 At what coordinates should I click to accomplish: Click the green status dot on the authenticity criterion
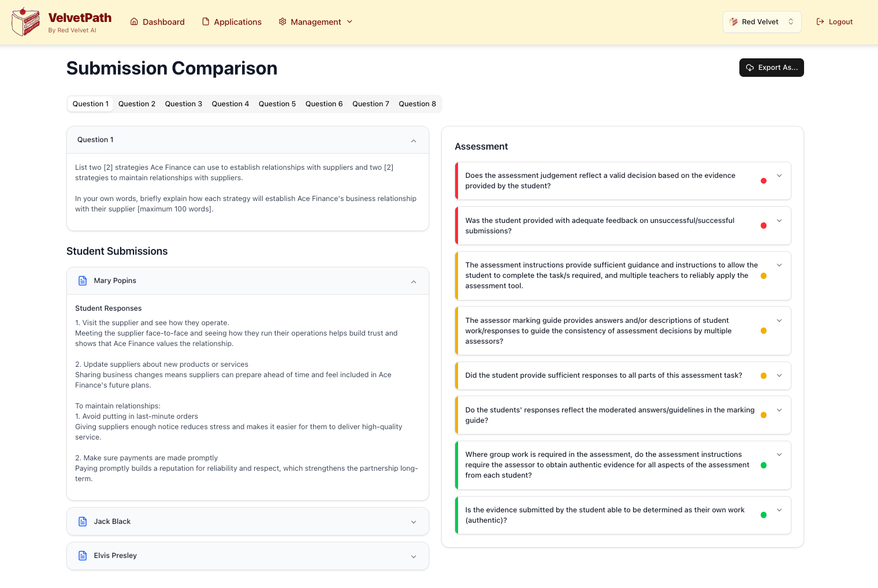point(764,515)
